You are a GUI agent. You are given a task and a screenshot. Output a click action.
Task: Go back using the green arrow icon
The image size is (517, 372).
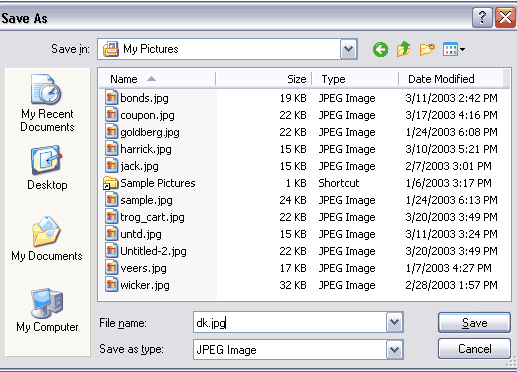(x=380, y=50)
